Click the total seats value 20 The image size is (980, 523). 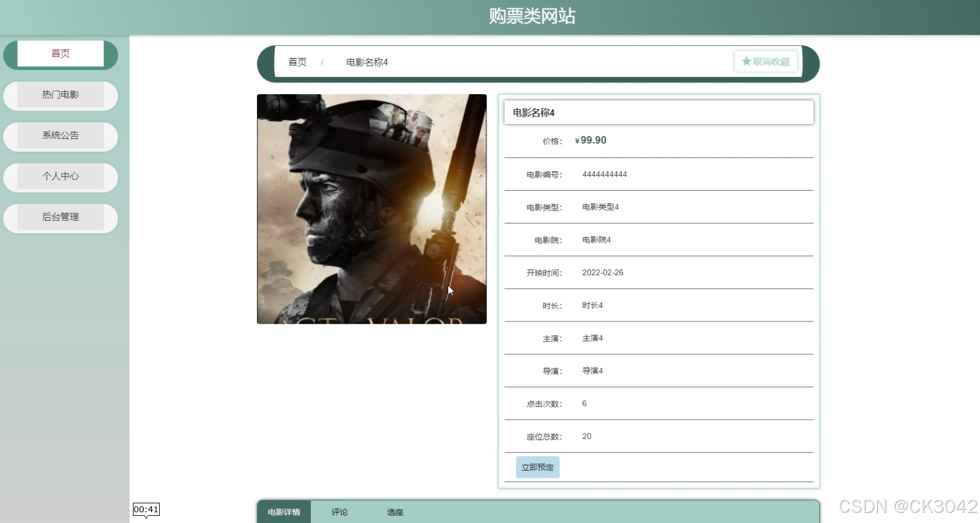coord(587,437)
